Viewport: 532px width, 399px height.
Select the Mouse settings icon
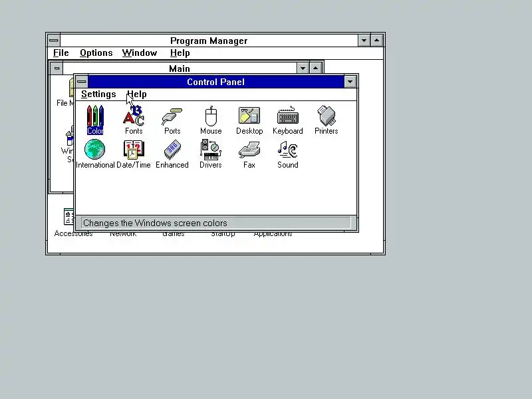(211, 120)
